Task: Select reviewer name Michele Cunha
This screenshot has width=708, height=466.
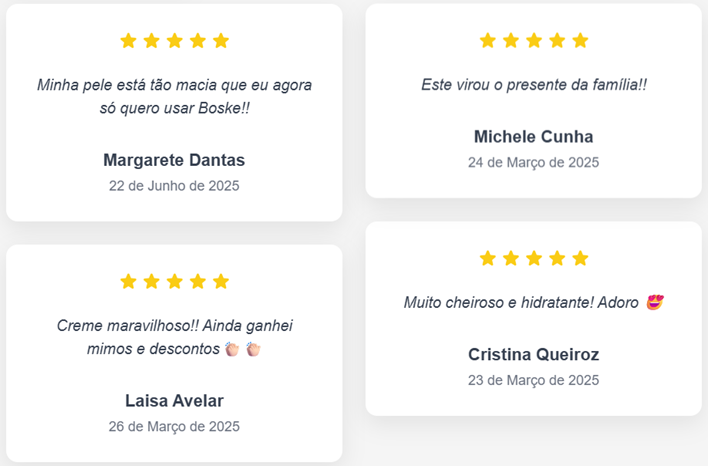Action: pos(534,137)
